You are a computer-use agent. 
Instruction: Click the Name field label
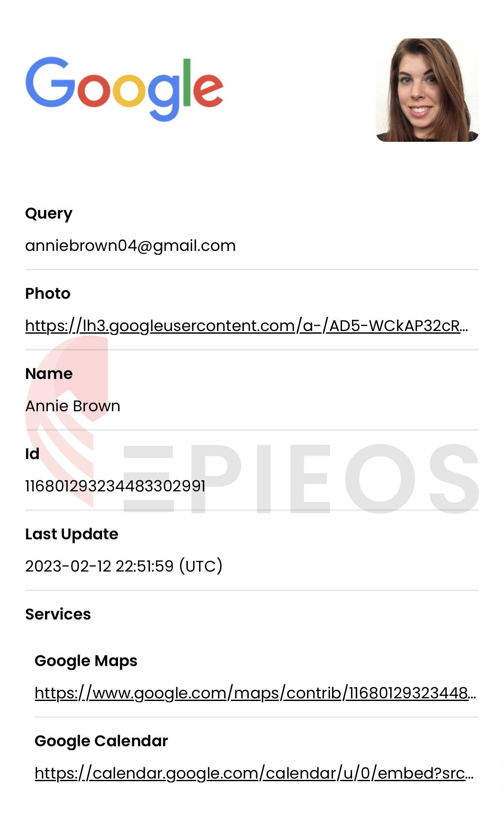pyautogui.click(x=49, y=374)
